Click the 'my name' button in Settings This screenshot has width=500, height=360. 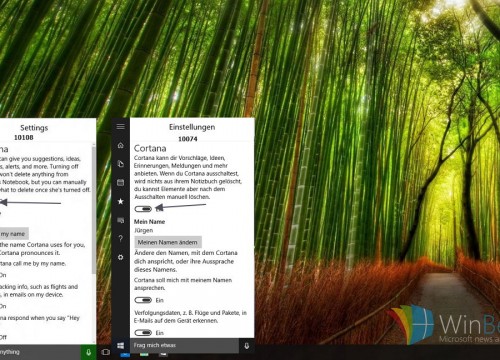pos(14,234)
